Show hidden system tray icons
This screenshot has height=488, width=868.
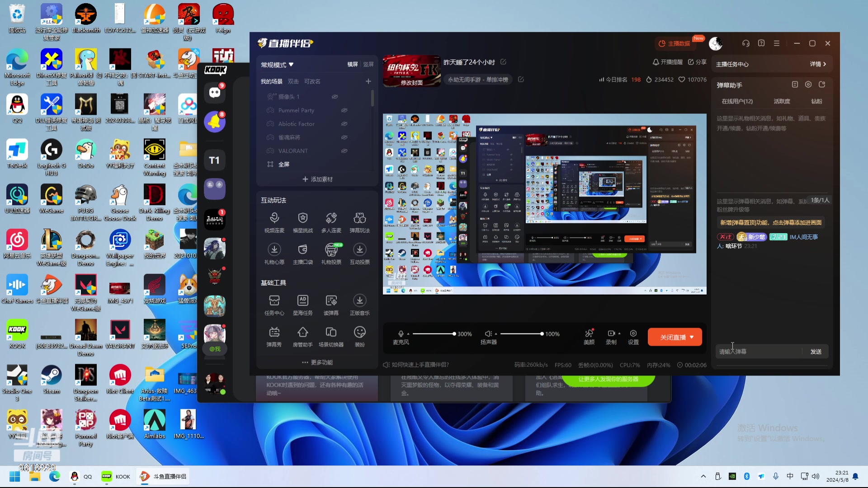[x=703, y=476]
